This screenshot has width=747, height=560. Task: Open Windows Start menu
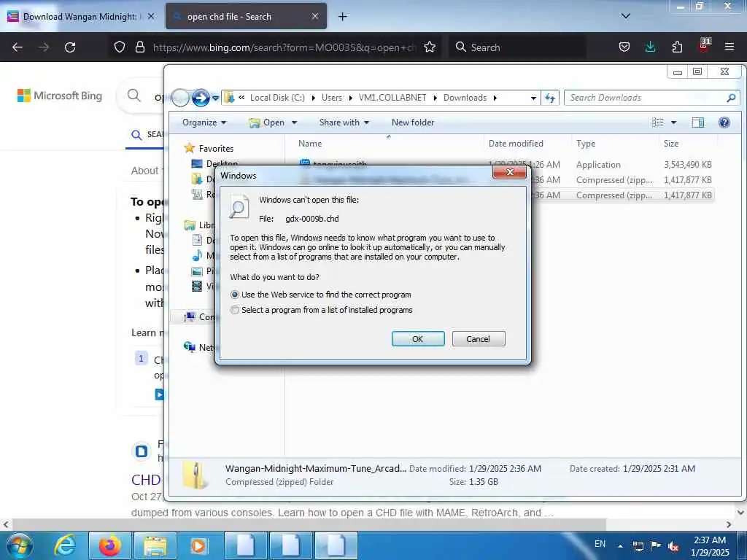(20, 545)
